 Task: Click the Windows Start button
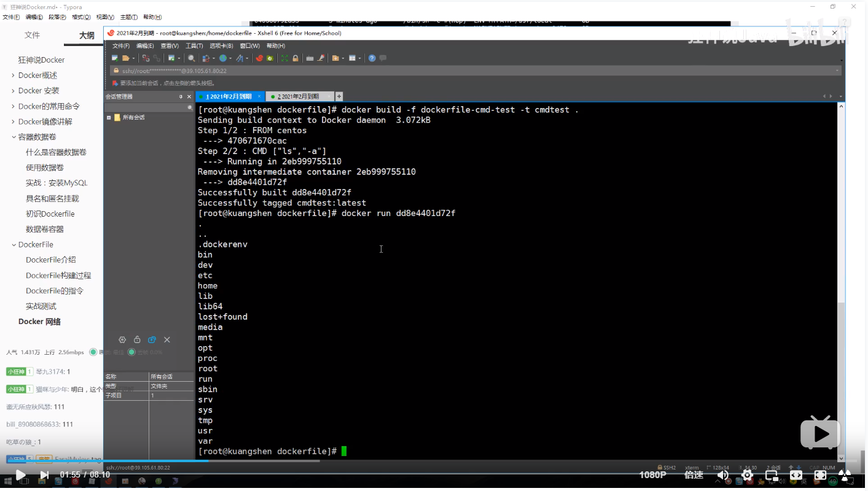[9, 482]
